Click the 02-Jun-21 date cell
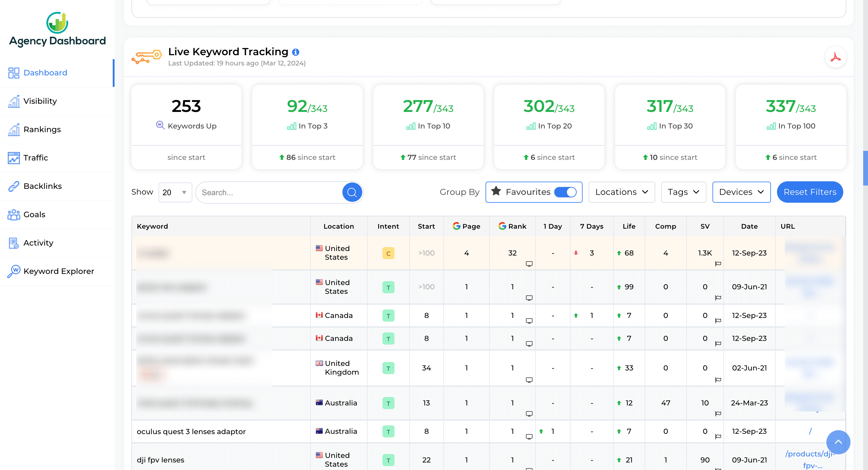The width and height of the screenshot is (868, 470). tap(749, 368)
